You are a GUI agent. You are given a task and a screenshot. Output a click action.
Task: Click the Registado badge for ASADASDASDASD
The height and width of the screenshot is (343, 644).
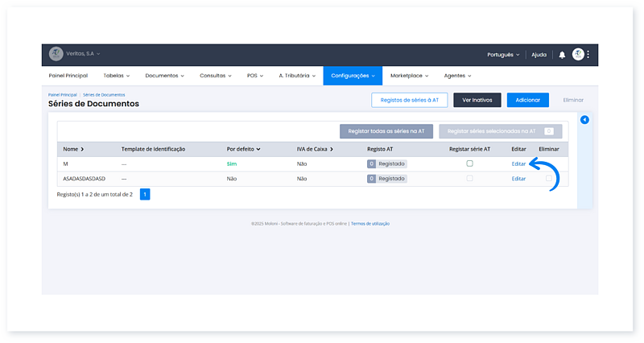point(387,179)
